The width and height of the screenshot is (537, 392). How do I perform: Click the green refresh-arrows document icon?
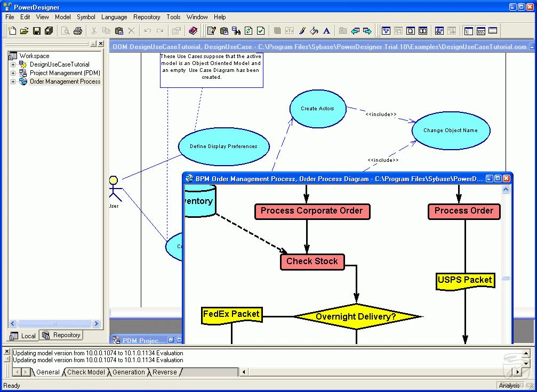[x=249, y=31]
